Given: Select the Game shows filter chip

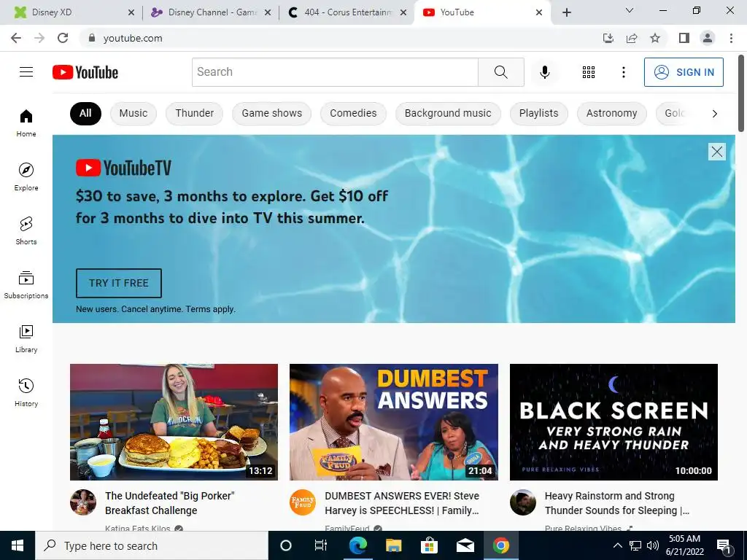Looking at the screenshot, I should (x=271, y=113).
